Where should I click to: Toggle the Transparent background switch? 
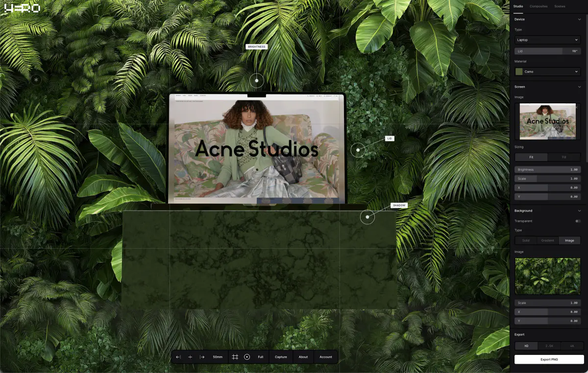[x=578, y=221]
